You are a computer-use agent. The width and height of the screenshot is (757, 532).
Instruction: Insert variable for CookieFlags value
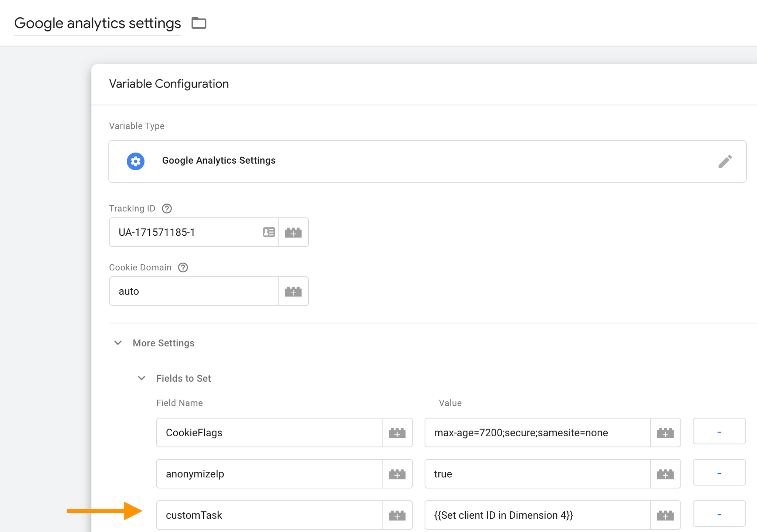[666, 433]
